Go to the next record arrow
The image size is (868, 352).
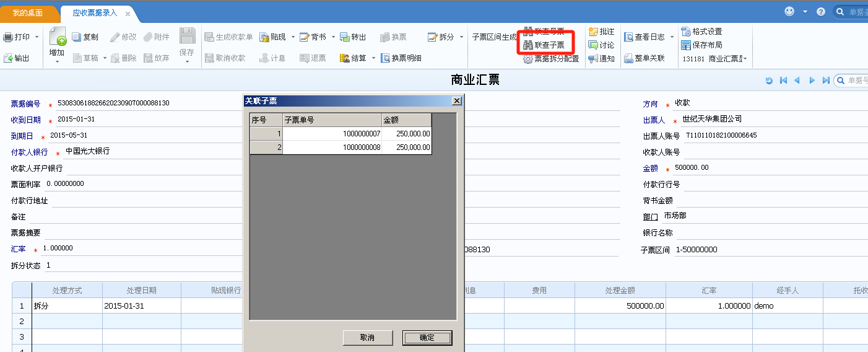(812, 81)
